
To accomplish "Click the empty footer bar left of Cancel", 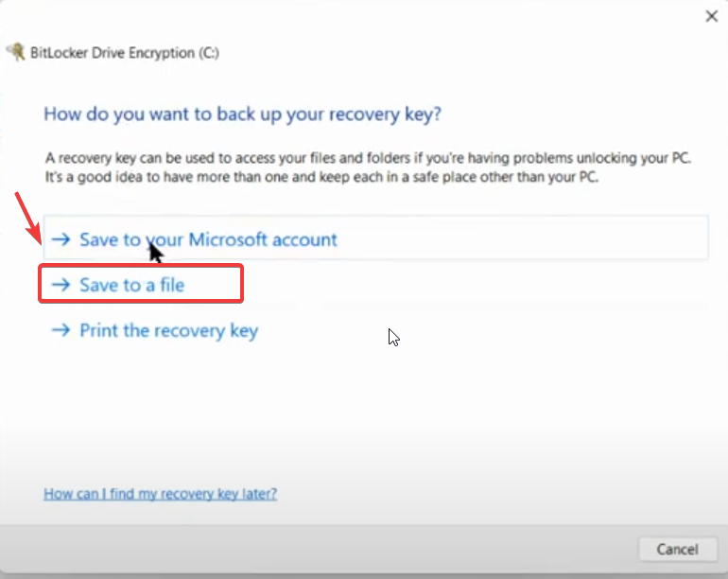I will [331, 549].
